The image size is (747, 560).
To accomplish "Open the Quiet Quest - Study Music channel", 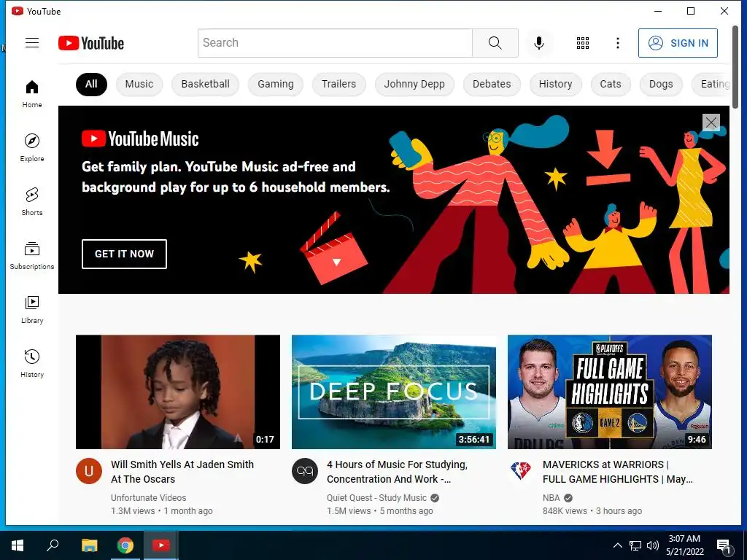I will [x=377, y=497].
